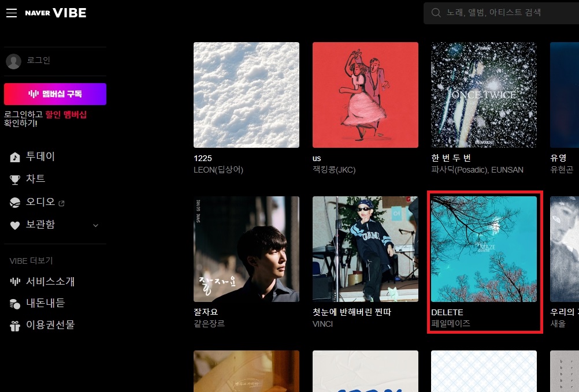Open the 잘자요 album cover
The image size is (579, 392).
[246, 249]
